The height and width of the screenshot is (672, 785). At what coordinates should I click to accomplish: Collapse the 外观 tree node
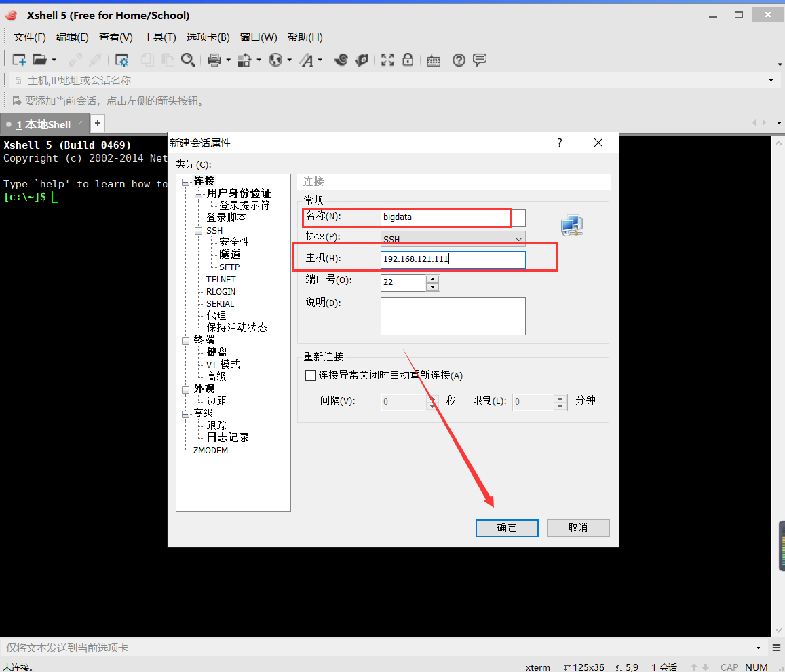(186, 390)
